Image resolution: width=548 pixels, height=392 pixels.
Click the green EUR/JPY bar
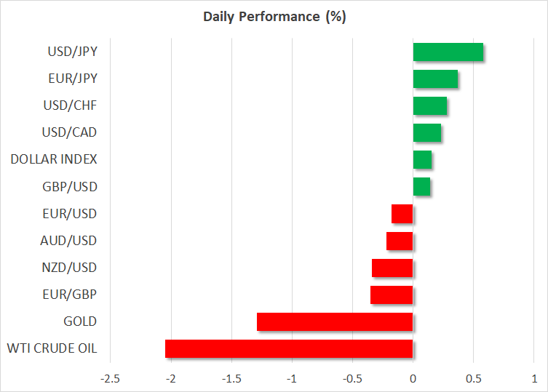tap(435, 79)
